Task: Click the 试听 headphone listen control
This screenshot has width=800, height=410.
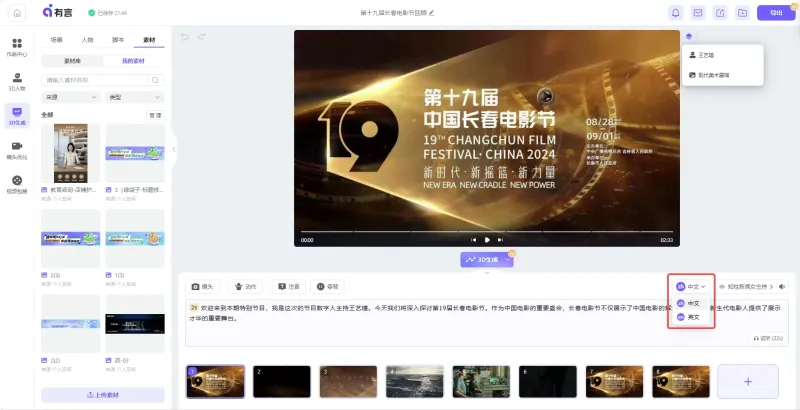Action: 767,338
